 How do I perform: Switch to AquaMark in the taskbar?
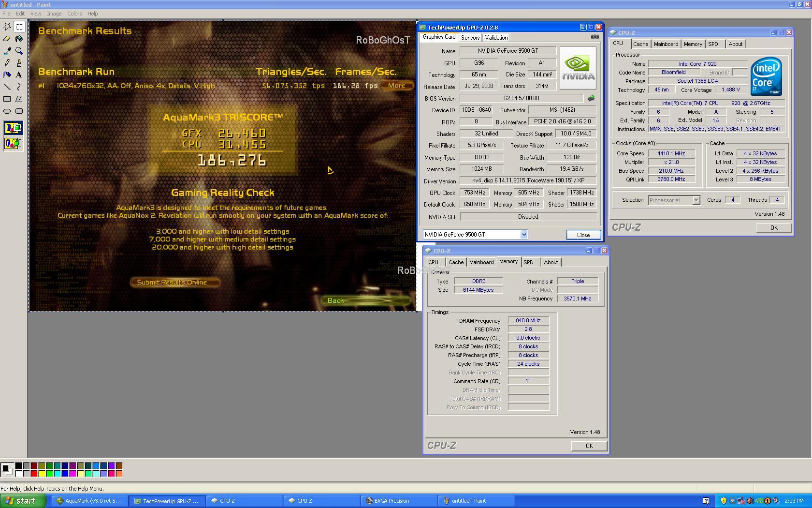tap(89, 501)
